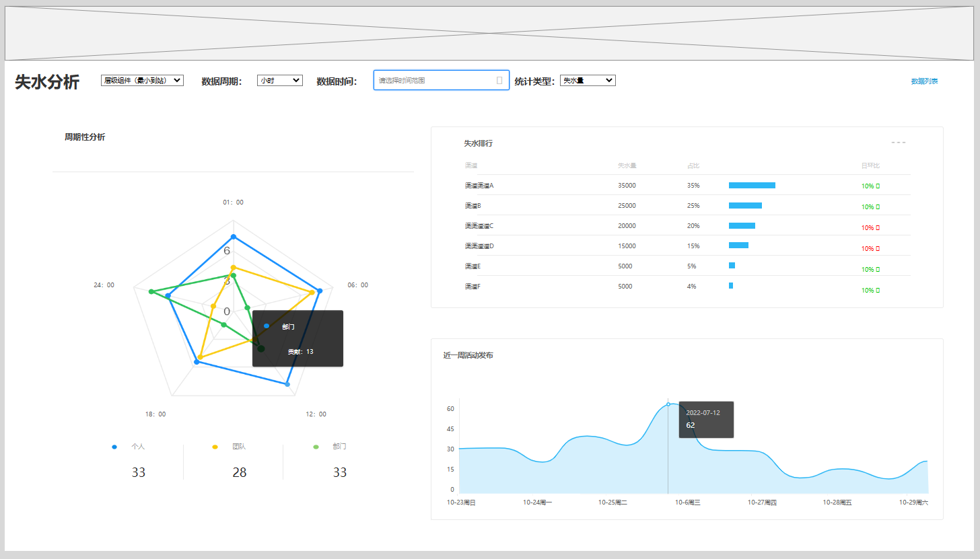
Task: Click the yellow 团队 legend dot
Action: [215, 447]
